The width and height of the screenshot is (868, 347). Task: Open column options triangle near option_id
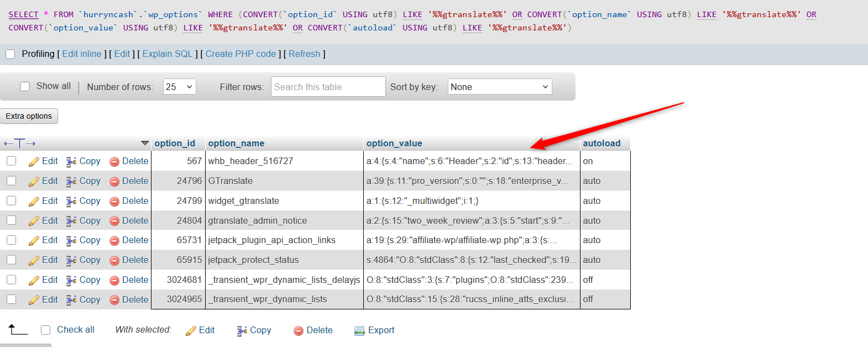pos(145,143)
